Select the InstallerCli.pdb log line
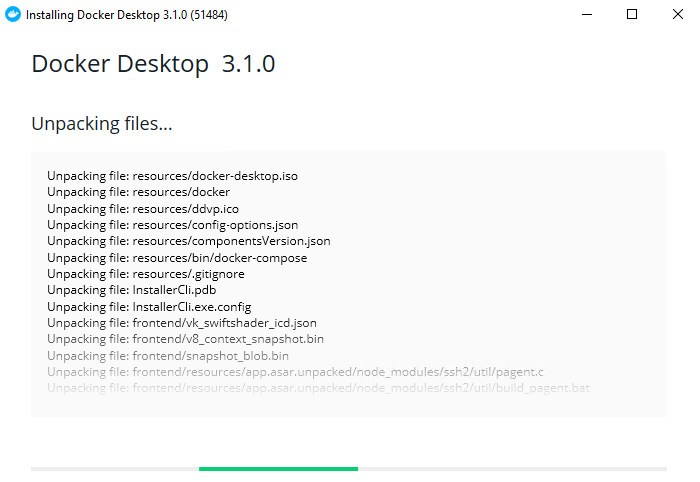The image size is (700, 482). (x=132, y=290)
